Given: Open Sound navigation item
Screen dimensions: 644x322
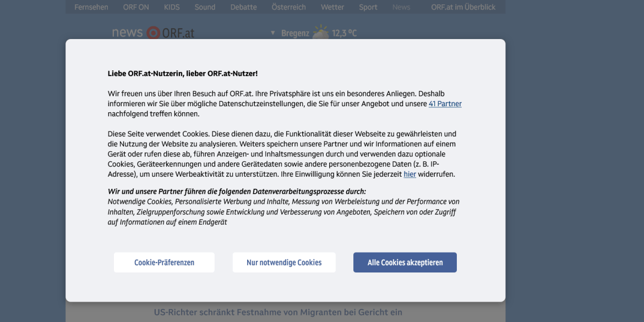Looking at the screenshot, I should tap(205, 7).
